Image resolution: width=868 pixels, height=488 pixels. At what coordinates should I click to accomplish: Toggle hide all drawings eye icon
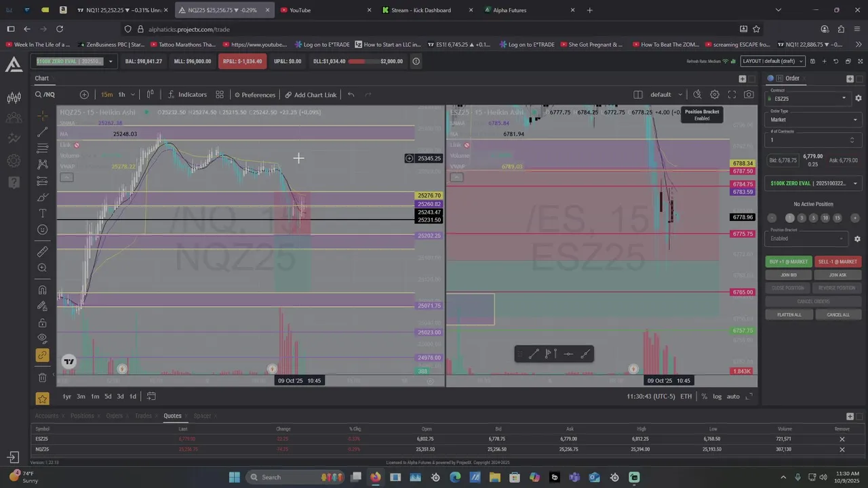(x=42, y=338)
